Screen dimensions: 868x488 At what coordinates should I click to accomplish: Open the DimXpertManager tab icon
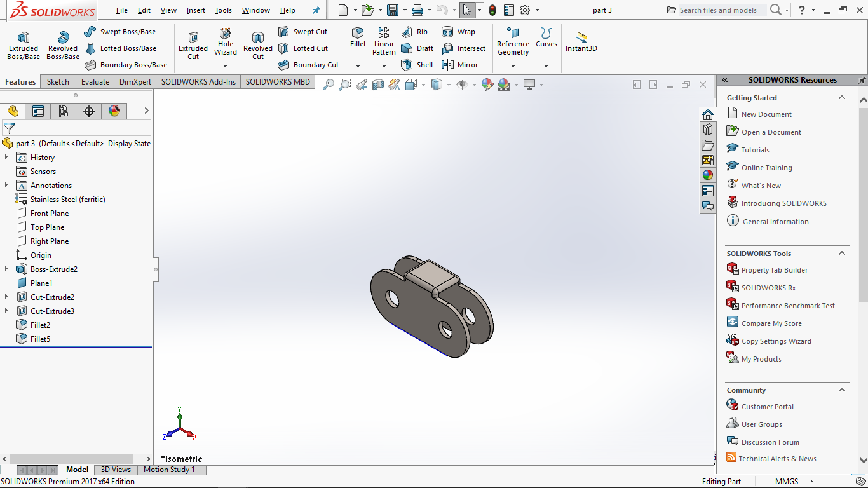[89, 111]
